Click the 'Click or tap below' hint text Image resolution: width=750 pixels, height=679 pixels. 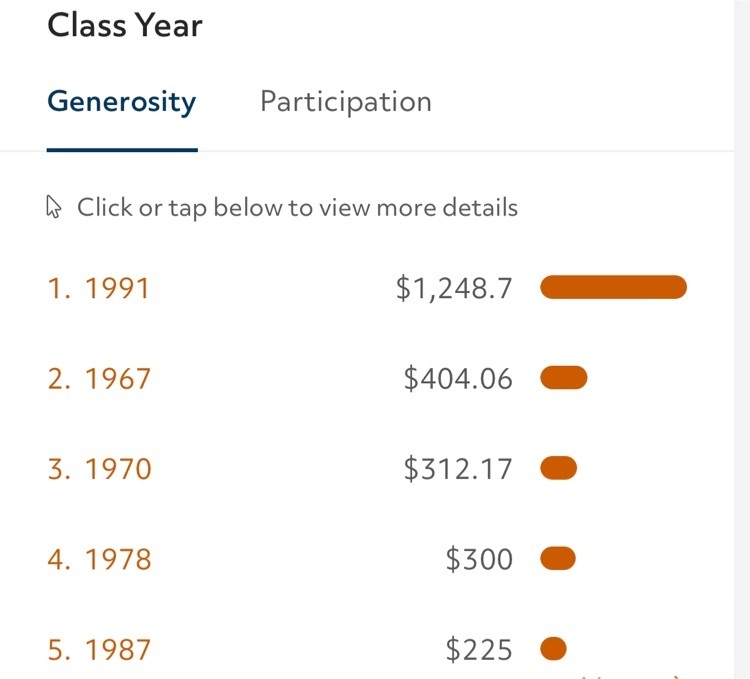[x=297, y=208]
